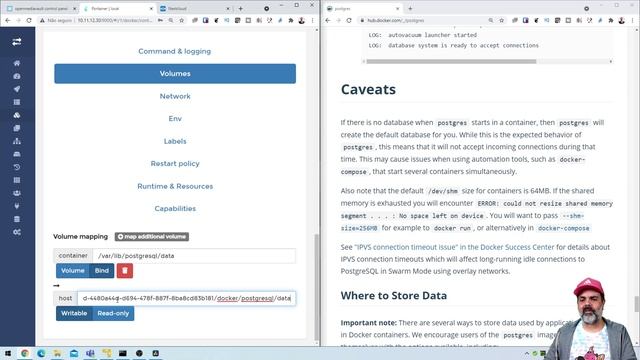Reload the Portainer browser page

(29, 20)
